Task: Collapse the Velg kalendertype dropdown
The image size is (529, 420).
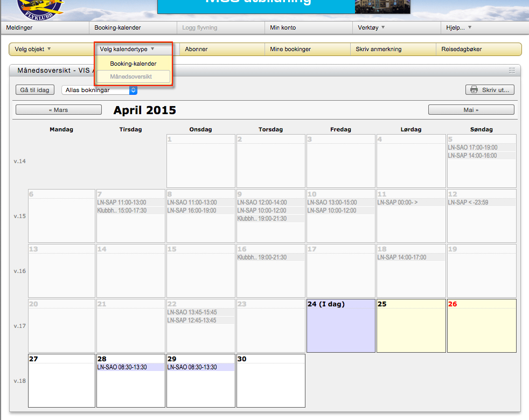Action: coord(127,49)
